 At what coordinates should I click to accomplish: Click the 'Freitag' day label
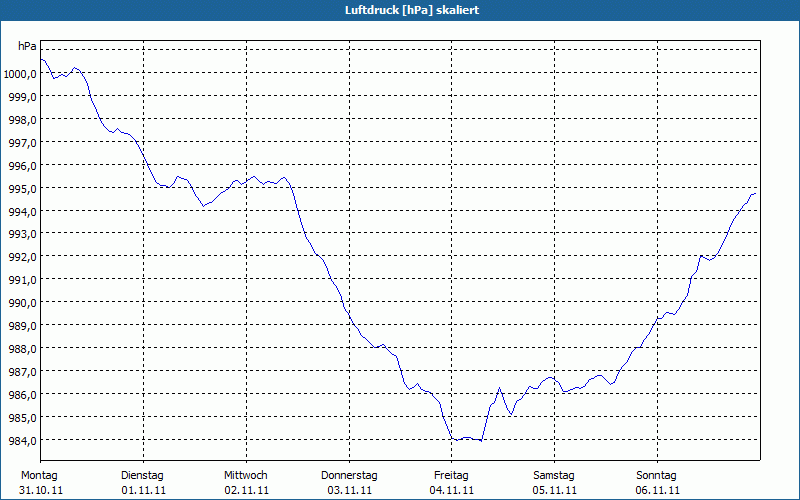pos(451,476)
